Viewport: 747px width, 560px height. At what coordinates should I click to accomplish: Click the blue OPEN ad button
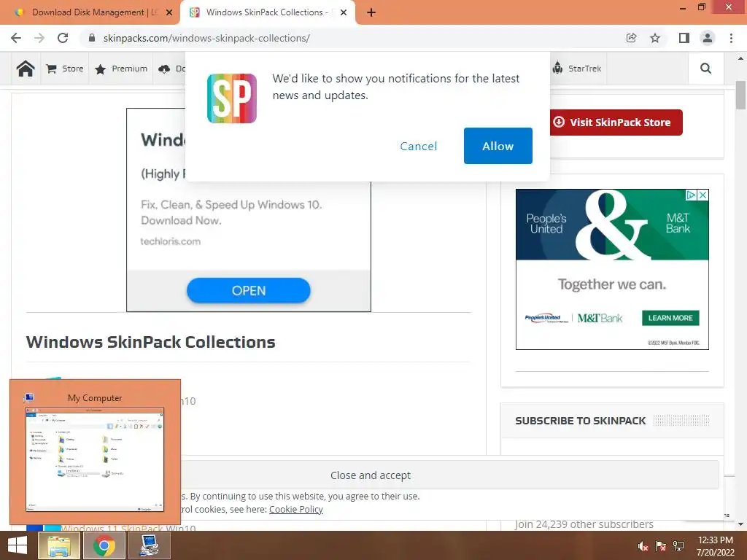pyautogui.click(x=248, y=290)
